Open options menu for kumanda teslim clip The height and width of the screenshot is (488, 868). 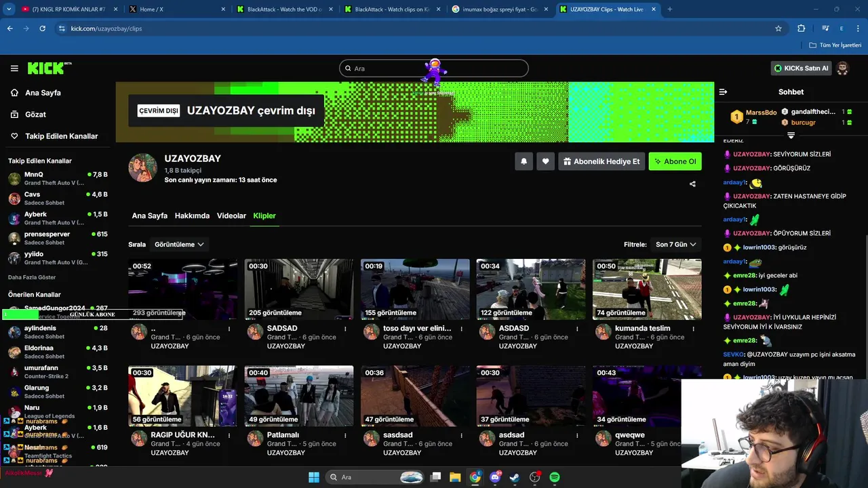pyautogui.click(x=693, y=329)
